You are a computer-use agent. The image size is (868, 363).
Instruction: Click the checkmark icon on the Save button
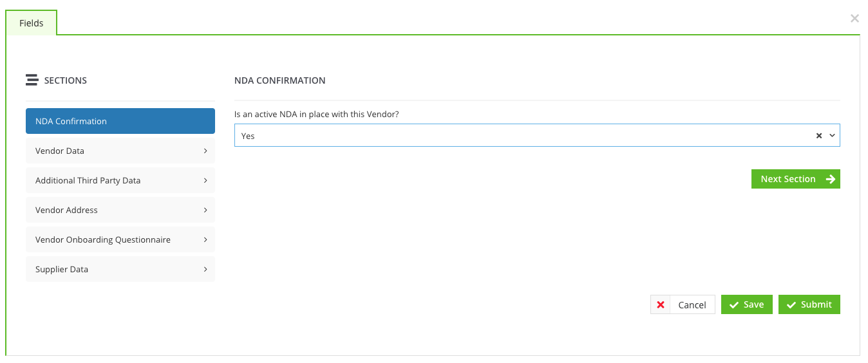[733, 305]
